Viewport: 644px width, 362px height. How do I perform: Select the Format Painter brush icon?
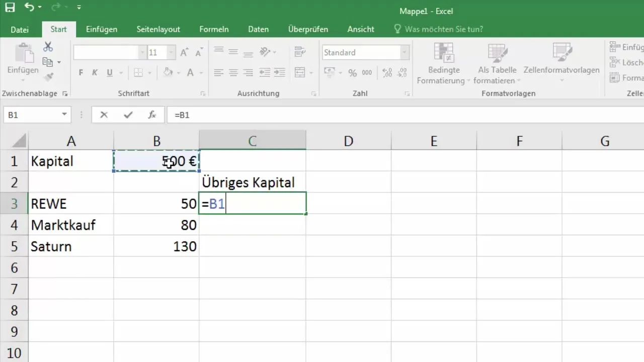48,77
